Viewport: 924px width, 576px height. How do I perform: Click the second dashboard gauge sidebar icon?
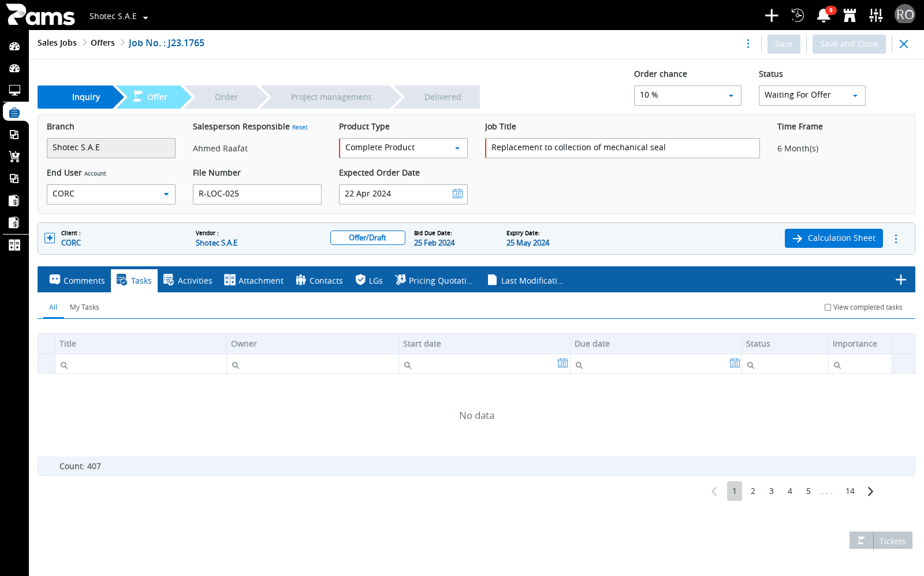(14, 68)
